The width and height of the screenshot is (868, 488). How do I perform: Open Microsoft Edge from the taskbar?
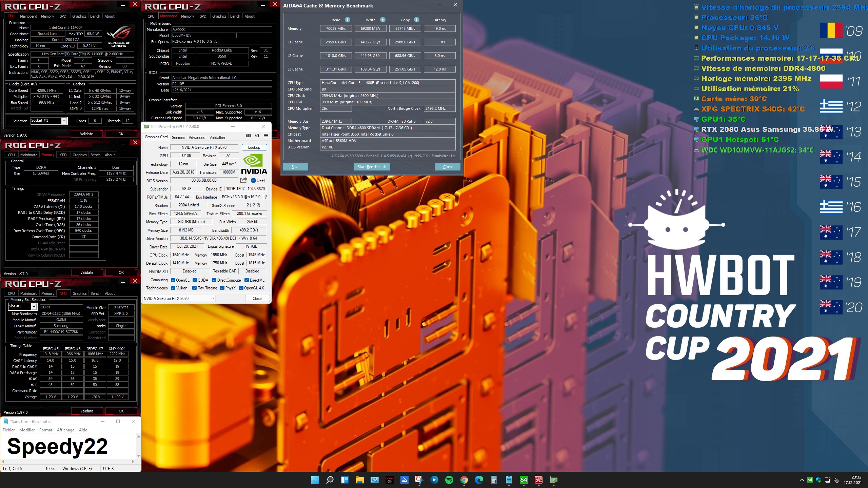(x=479, y=480)
